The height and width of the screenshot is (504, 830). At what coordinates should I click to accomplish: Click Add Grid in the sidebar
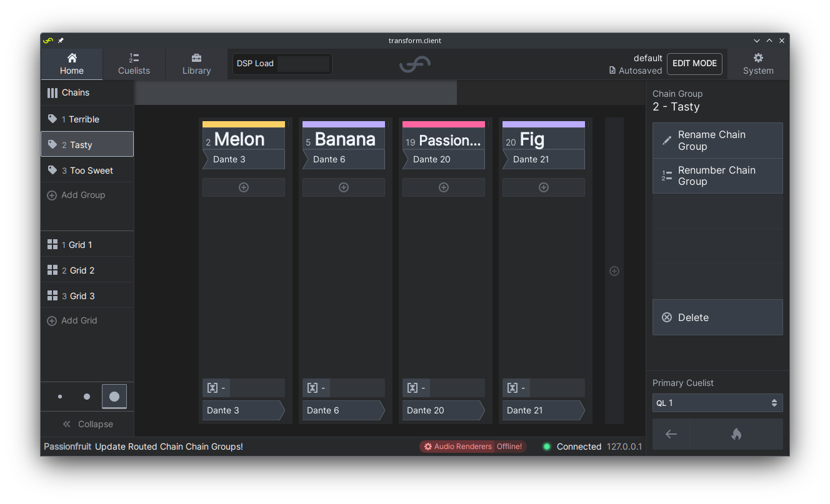pos(87,321)
